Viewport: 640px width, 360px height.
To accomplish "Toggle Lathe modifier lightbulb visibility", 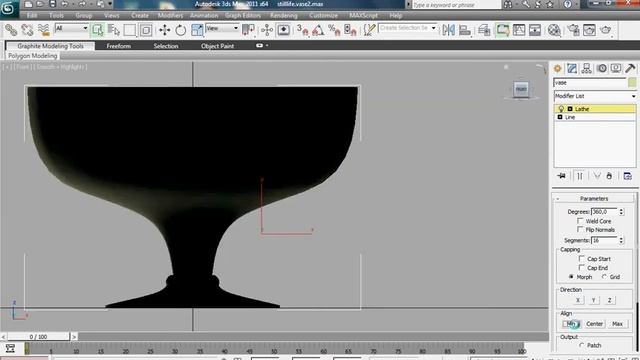I will pyautogui.click(x=561, y=109).
